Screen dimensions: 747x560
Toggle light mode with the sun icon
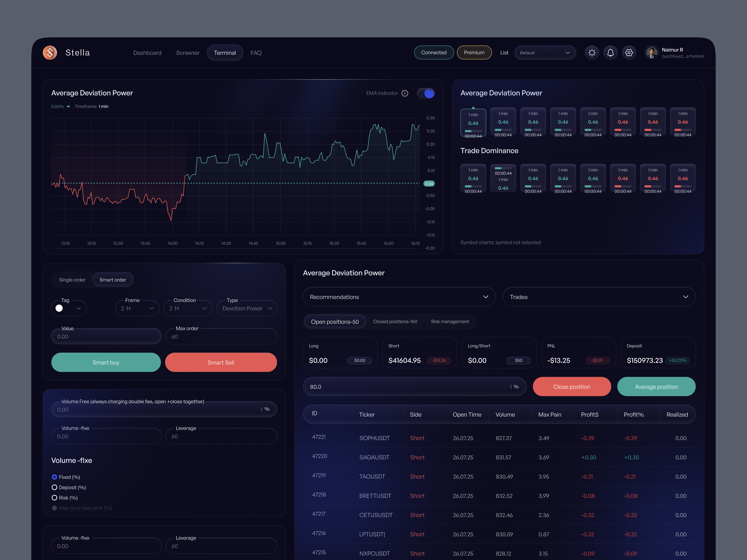[x=592, y=52]
